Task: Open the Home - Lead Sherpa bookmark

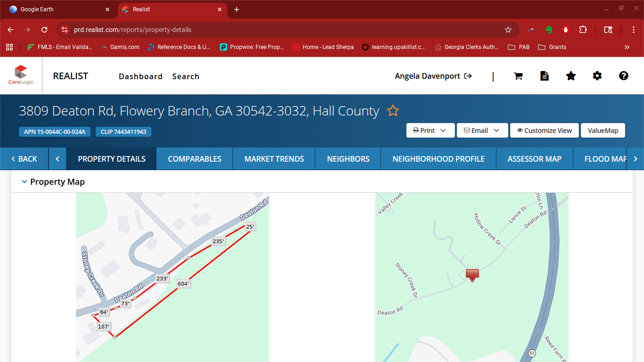Action: [323, 47]
